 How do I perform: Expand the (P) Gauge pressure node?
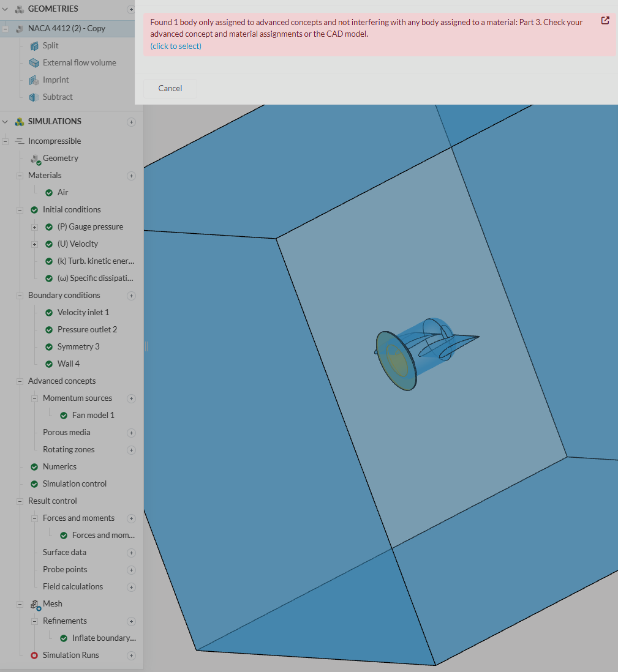click(x=34, y=227)
